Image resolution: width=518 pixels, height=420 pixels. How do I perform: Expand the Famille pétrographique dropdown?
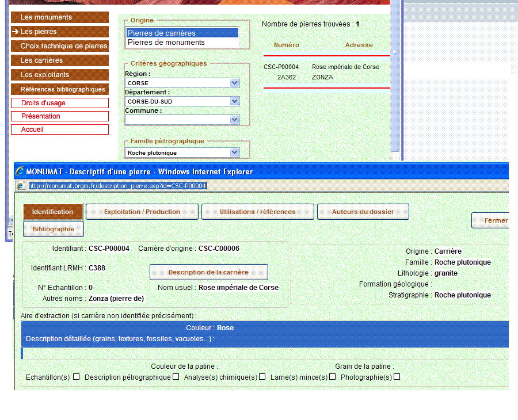[234, 152]
